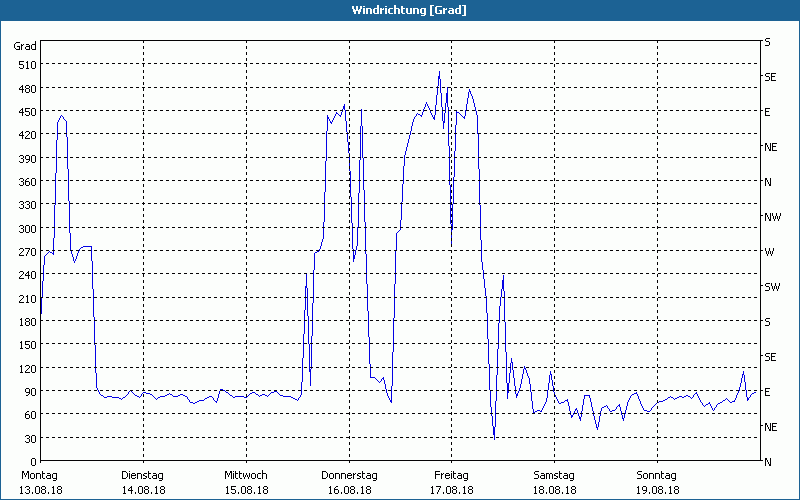Click the Grad unit label above y-axis

click(x=25, y=46)
